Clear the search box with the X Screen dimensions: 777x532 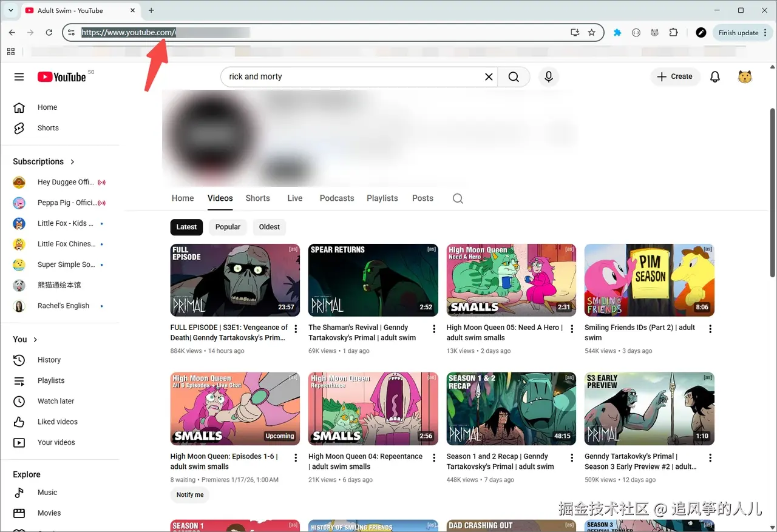[489, 76]
